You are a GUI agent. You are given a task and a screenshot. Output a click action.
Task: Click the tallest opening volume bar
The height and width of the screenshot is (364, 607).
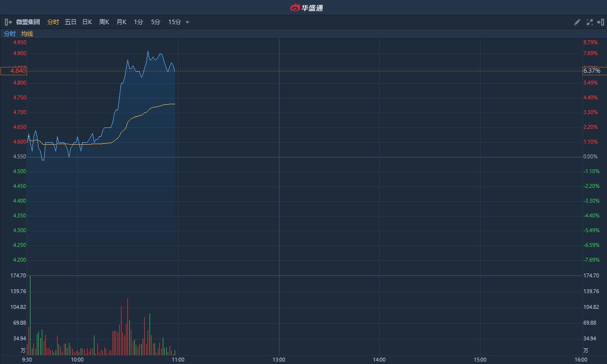(x=30, y=315)
